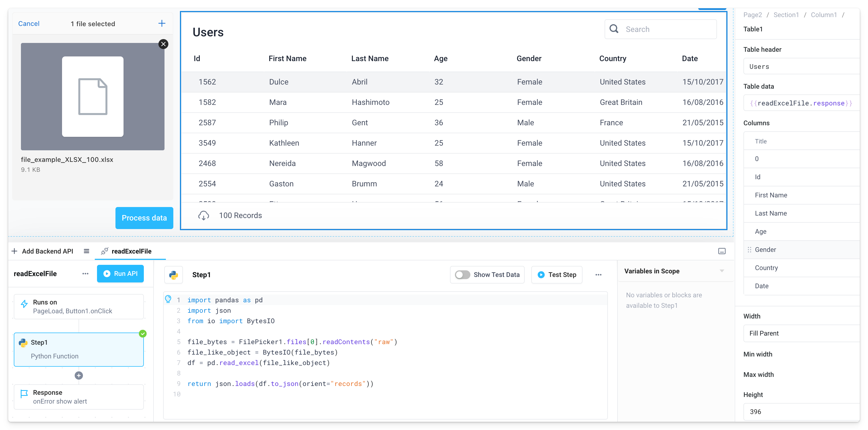
Task: Click the download records cloud icon
Action: point(204,216)
